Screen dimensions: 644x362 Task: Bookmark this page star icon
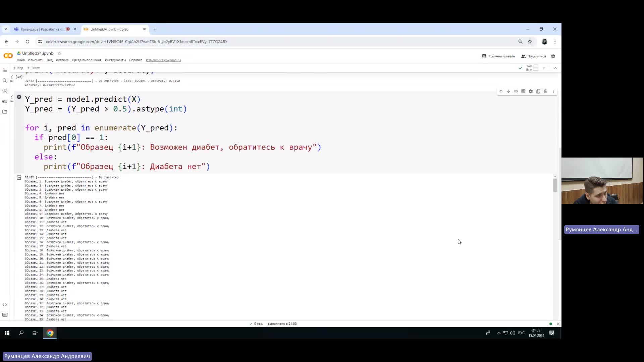point(530,42)
